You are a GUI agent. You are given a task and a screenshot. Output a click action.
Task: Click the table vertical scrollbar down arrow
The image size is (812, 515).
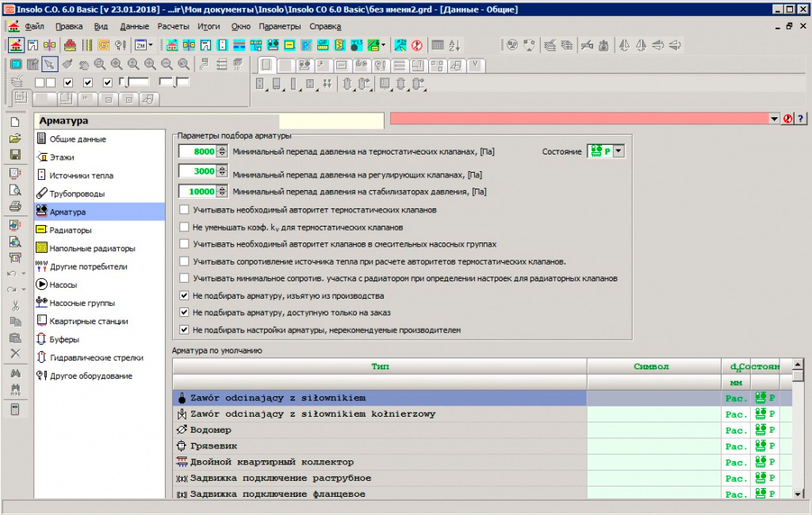(798, 494)
